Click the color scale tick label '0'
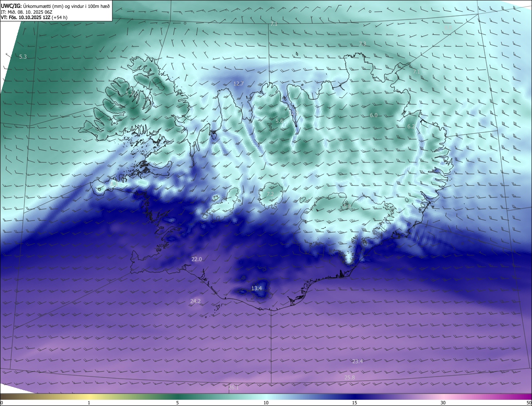 pos(2,403)
